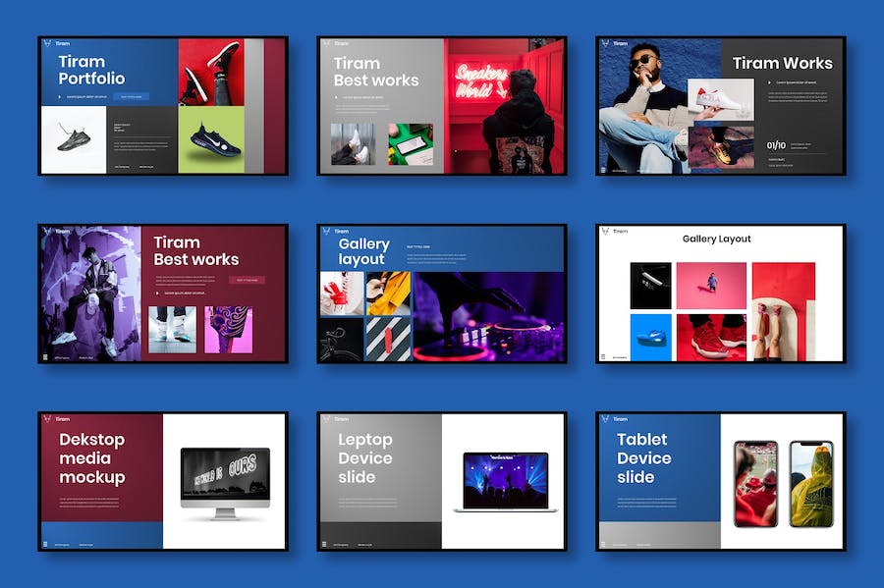This screenshot has height=588, width=884.
Task: Select the neon Sneakers World photo
Action: tap(505, 106)
